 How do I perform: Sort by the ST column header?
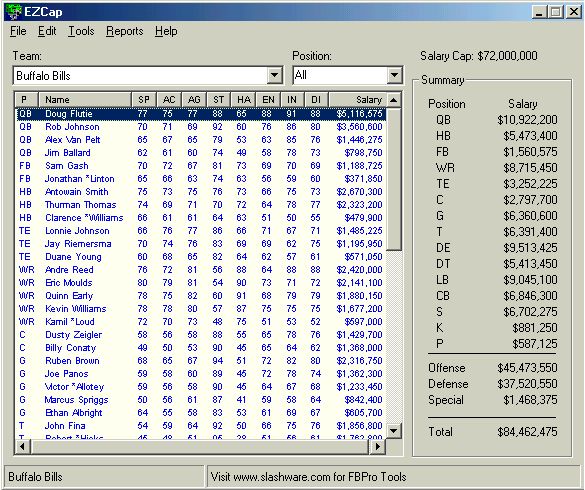[219, 99]
